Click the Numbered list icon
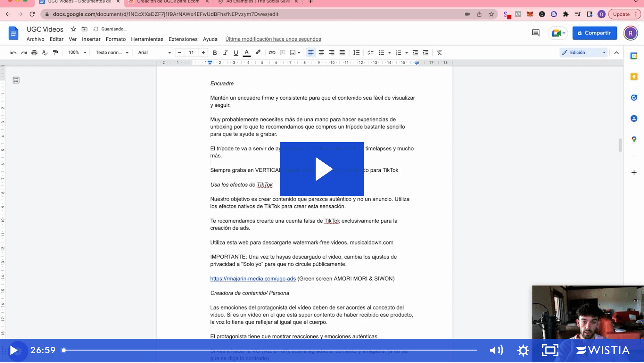The height and width of the screenshot is (363, 644). point(398,53)
